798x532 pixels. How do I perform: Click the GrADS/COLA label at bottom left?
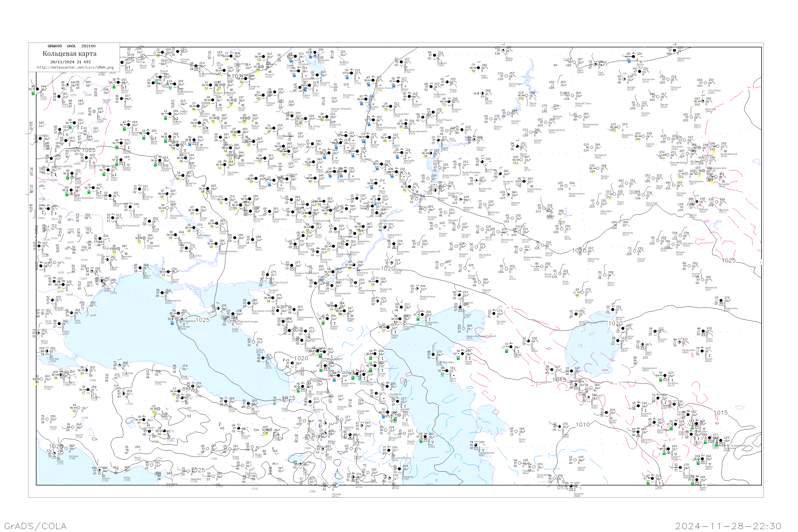[35, 526]
